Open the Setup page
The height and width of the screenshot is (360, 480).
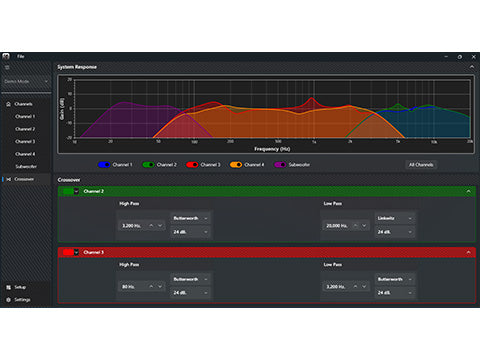coord(20,287)
